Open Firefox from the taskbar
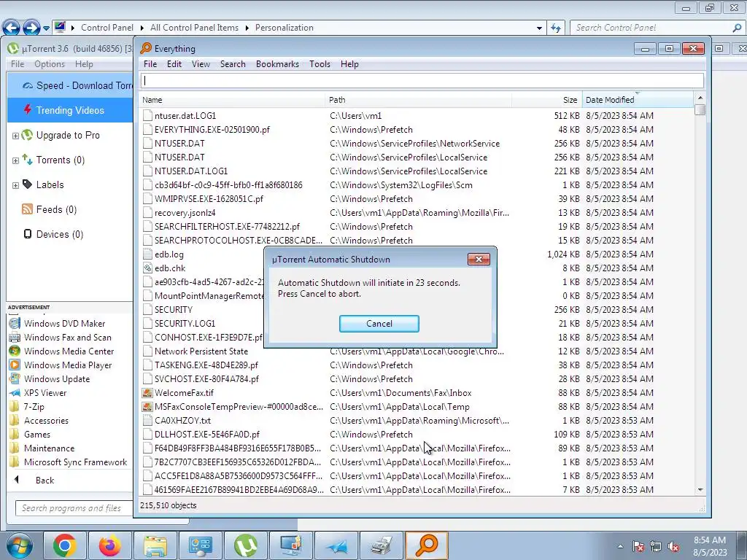The image size is (747, 560). [x=109, y=545]
